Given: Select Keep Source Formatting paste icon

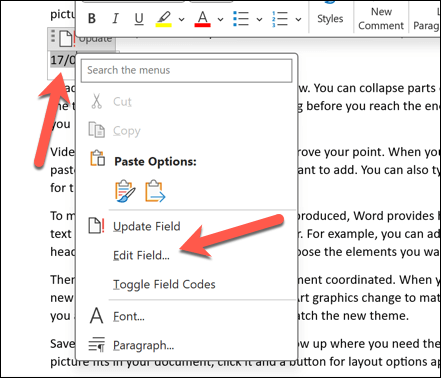Looking at the screenshot, I should [125, 191].
